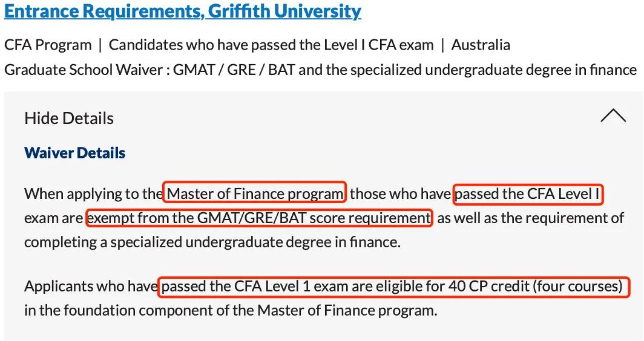Open the Entrance Requirements, Griffith University link
644x341 pixels.
click(x=183, y=11)
